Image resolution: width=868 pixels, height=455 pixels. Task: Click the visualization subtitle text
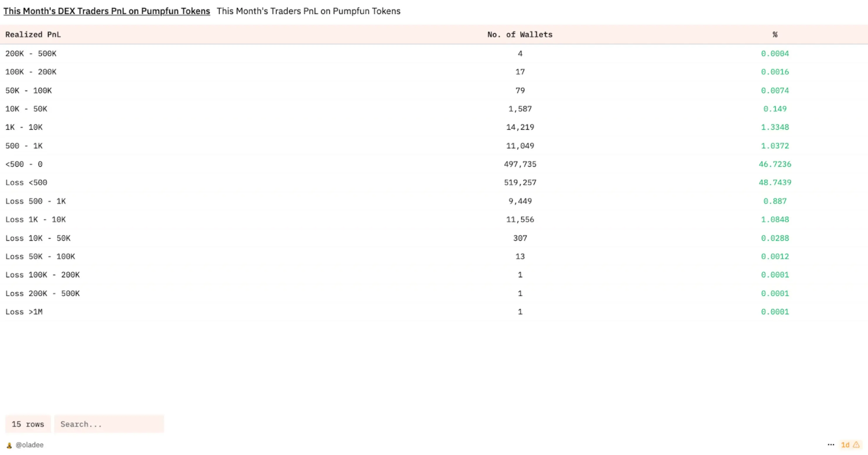[x=308, y=11]
